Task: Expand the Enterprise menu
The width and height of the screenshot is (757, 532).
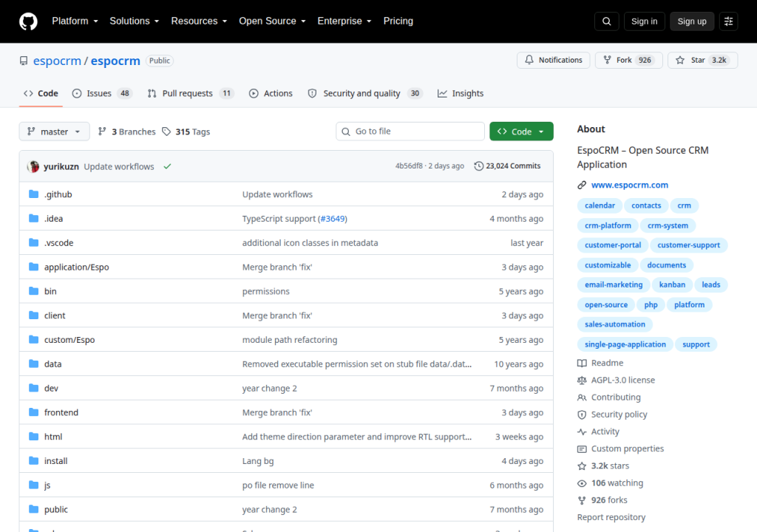Action: (x=344, y=21)
